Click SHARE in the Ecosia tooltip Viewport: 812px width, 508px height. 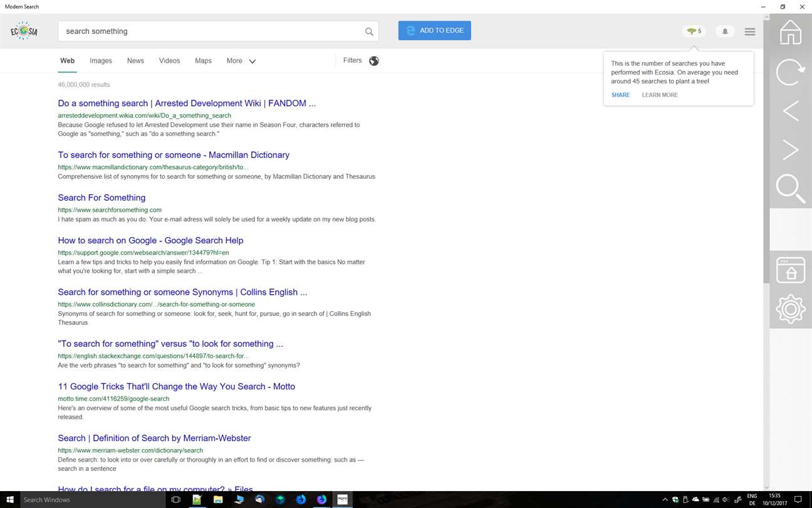tap(620, 95)
